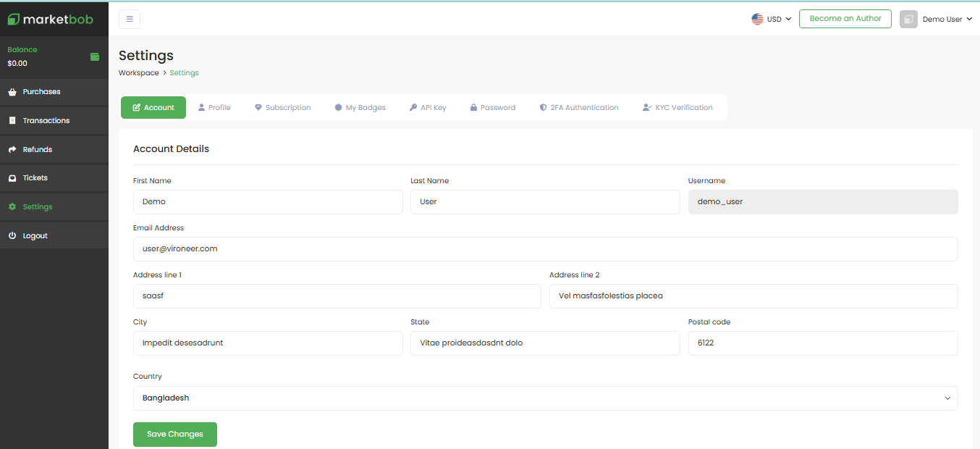Open Purchases via the basket icon
Viewport: 980px width, 449px height.
point(12,92)
